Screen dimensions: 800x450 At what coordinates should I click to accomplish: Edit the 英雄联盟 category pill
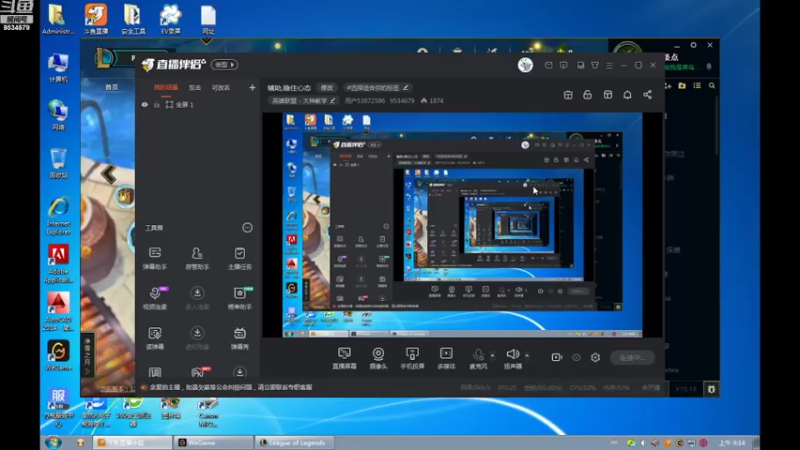304,101
